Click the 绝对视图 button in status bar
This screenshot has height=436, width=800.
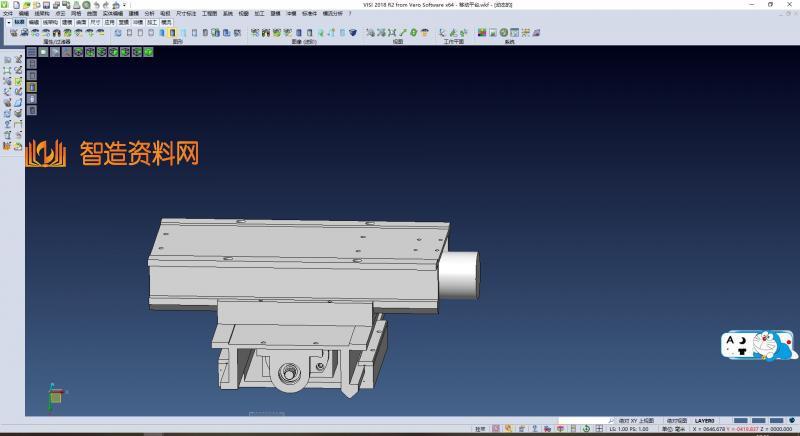[677, 421]
